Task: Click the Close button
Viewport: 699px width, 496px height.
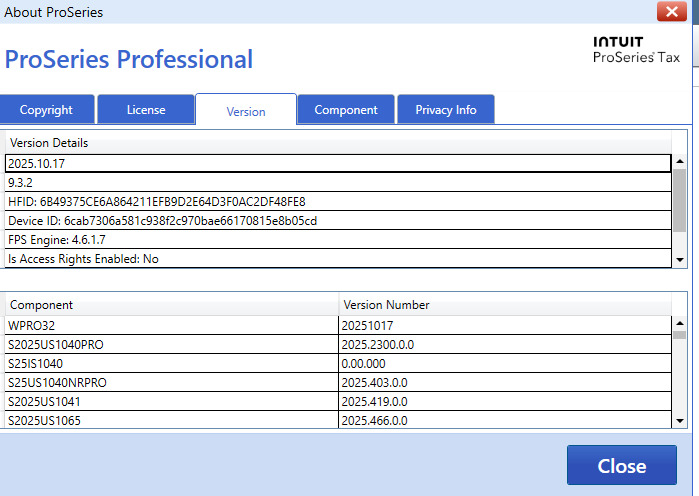Action: [621, 465]
